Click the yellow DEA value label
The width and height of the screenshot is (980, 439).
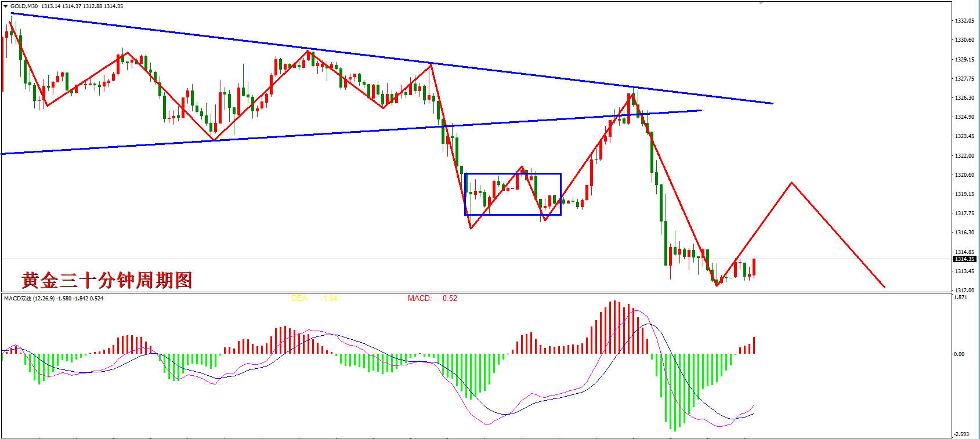[x=314, y=299]
